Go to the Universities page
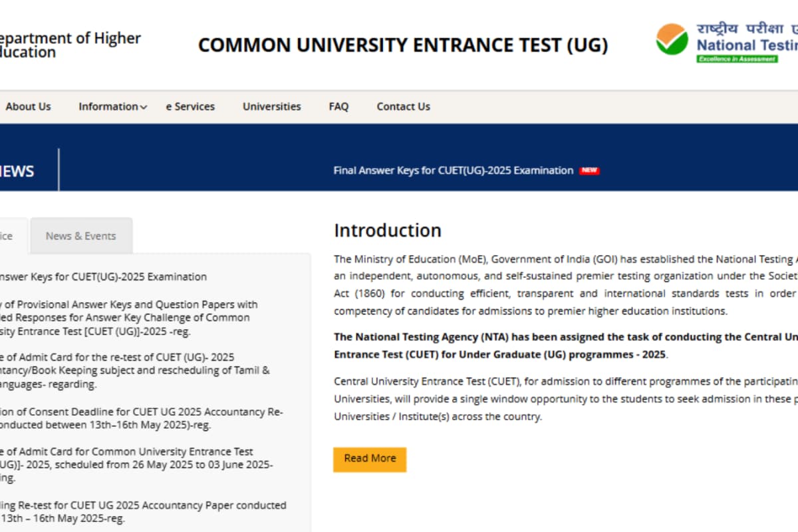The width and height of the screenshot is (798, 532). 271,106
